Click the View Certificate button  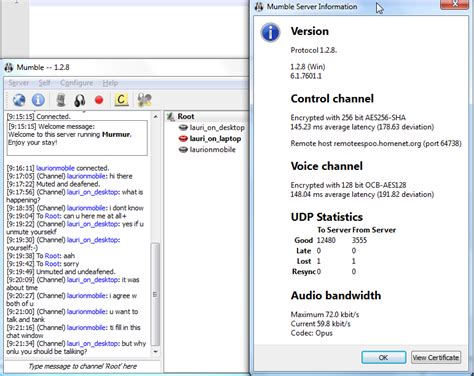tap(436, 357)
